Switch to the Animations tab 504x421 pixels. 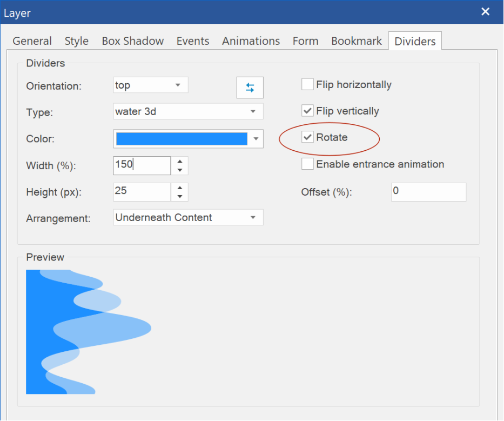click(251, 41)
